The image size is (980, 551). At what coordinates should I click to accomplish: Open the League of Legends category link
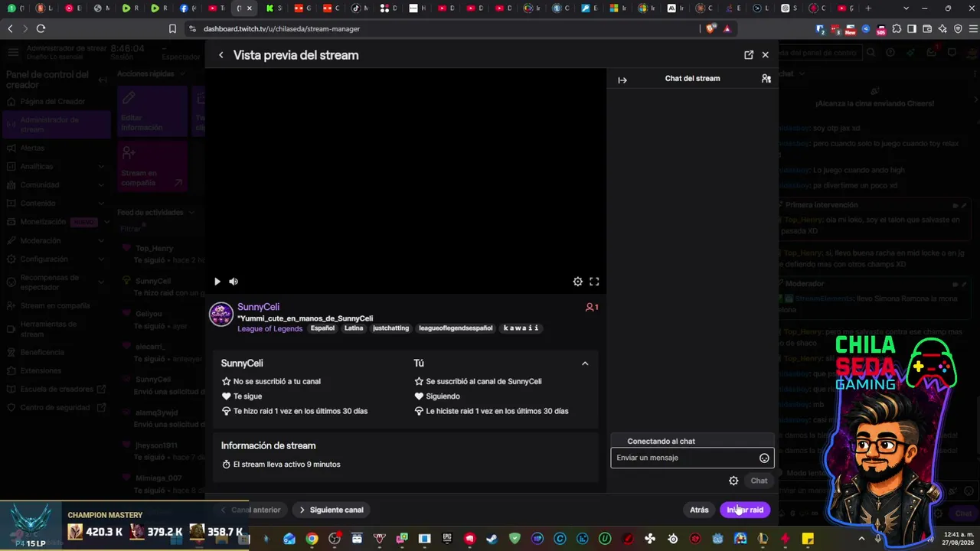269,328
